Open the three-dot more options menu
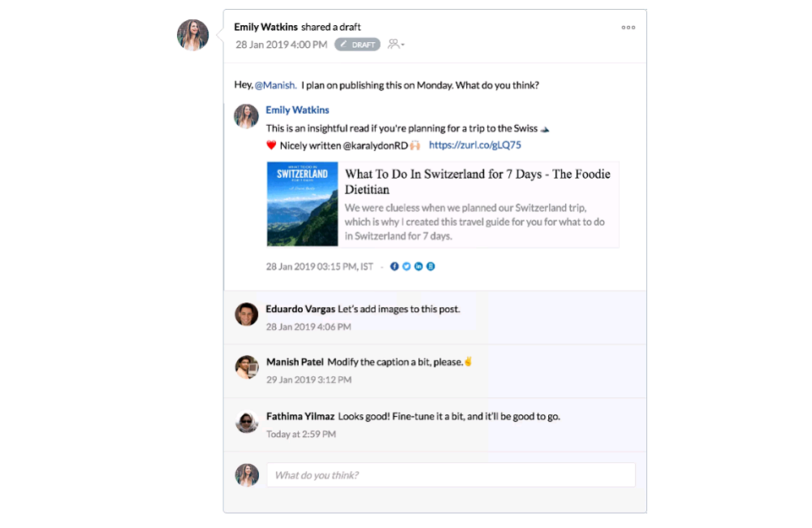The width and height of the screenshot is (812, 528). click(x=628, y=28)
